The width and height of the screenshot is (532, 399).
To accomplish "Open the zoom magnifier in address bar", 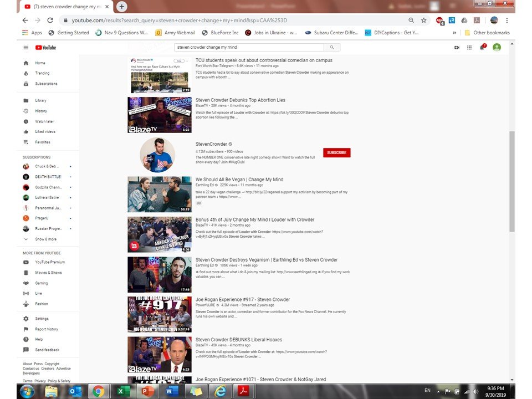I will coord(411,21).
